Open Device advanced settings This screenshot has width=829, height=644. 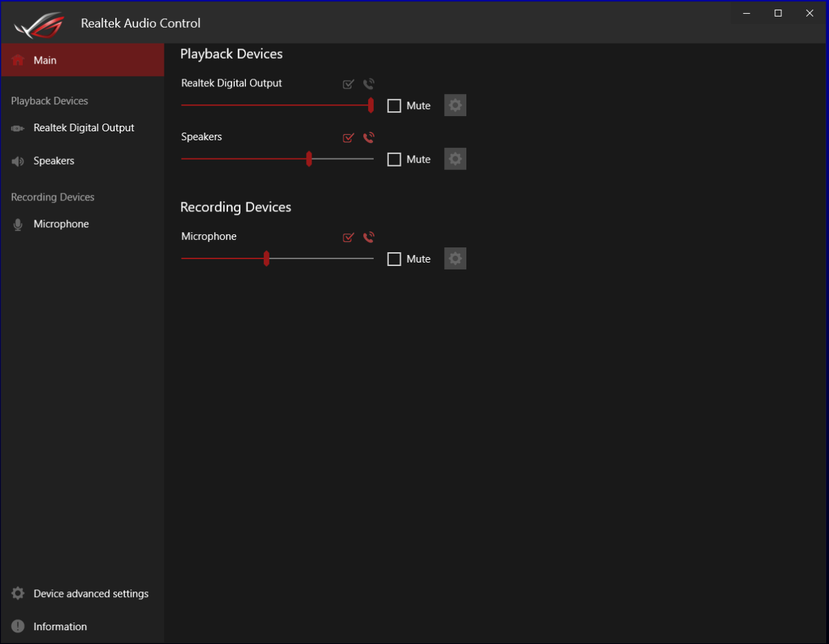[90, 594]
